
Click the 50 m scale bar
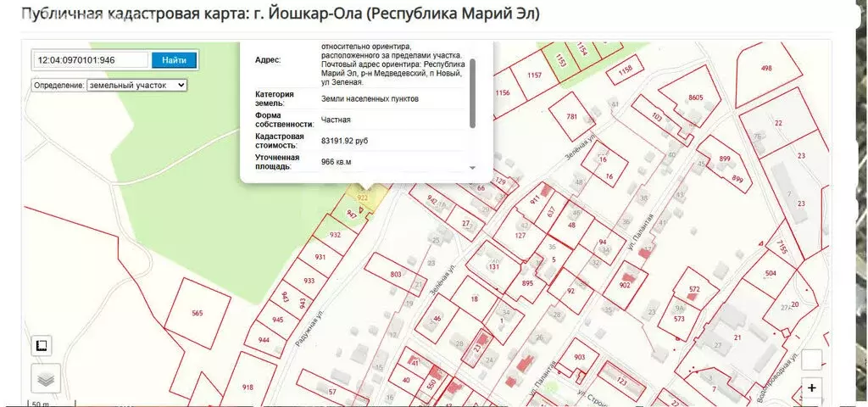[50, 403]
